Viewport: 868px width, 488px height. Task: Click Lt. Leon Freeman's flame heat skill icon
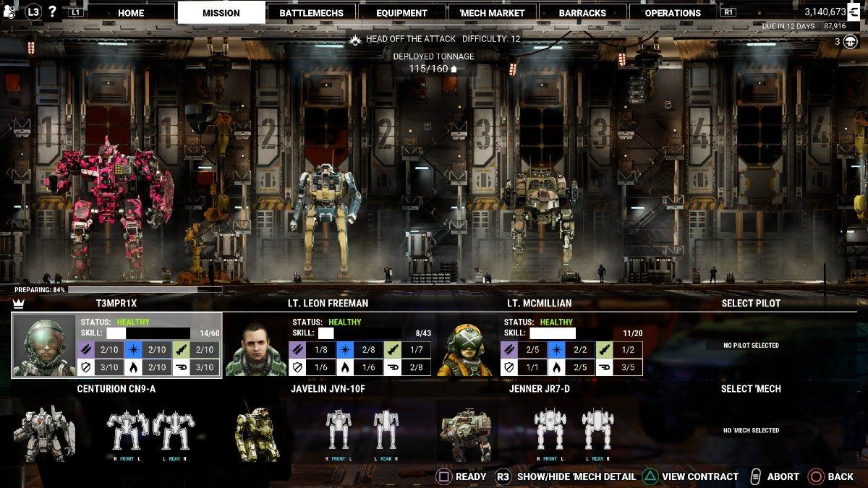pyautogui.click(x=344, y=368)
